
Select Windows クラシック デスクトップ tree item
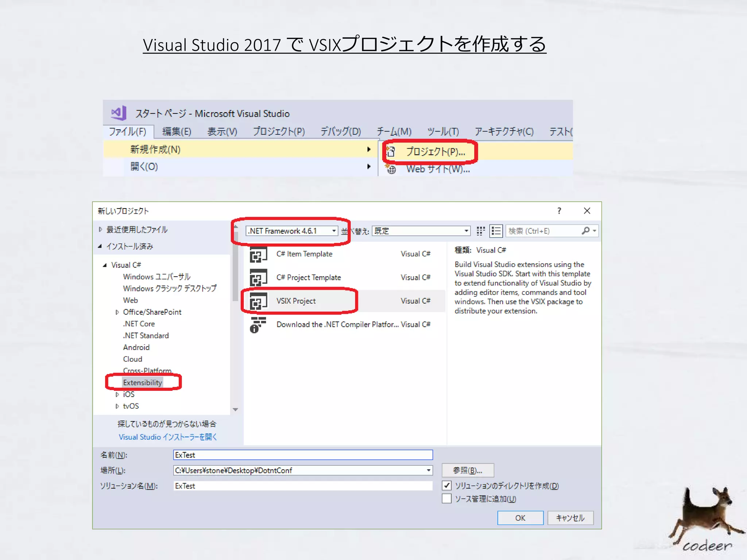pos(170,288)
